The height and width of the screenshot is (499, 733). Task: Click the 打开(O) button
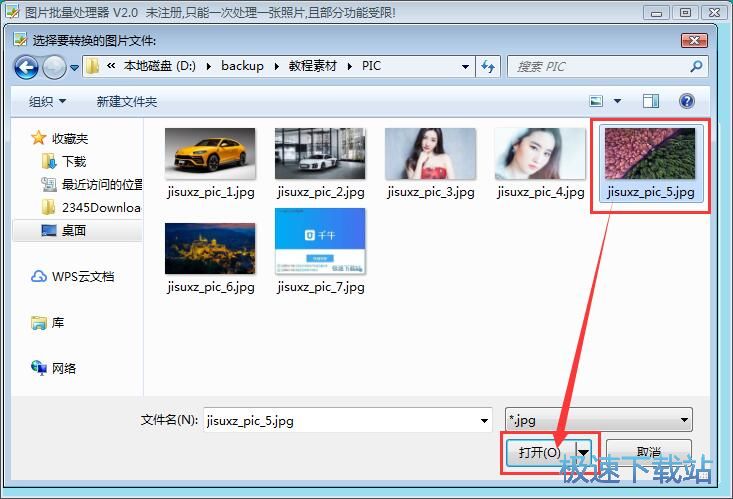pos(540,452)
